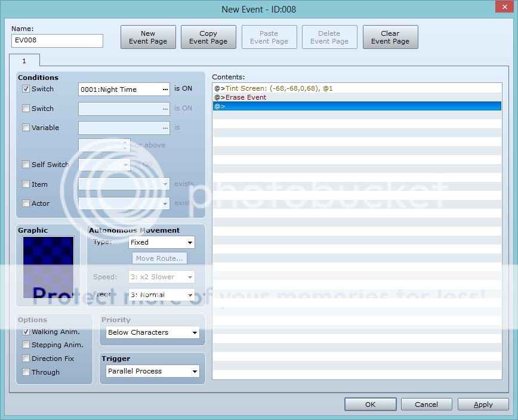
Task: Enable the Direction Fix checkbox
Action: point(26,359)
